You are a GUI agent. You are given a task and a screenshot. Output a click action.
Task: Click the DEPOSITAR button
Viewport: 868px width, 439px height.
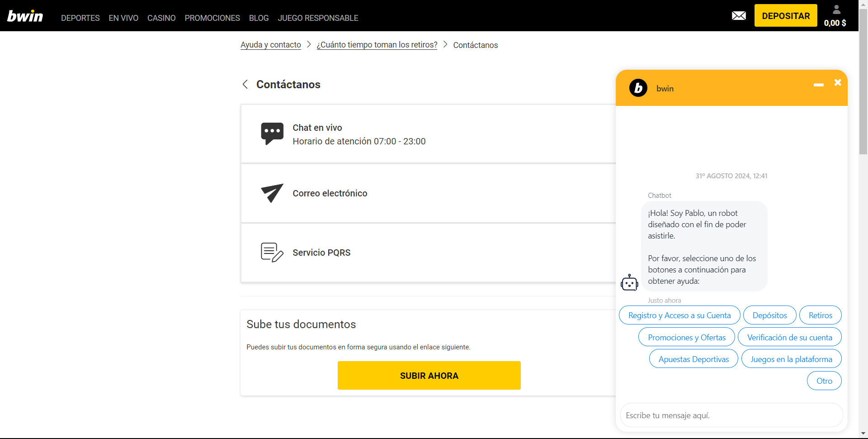coord(786,15)
